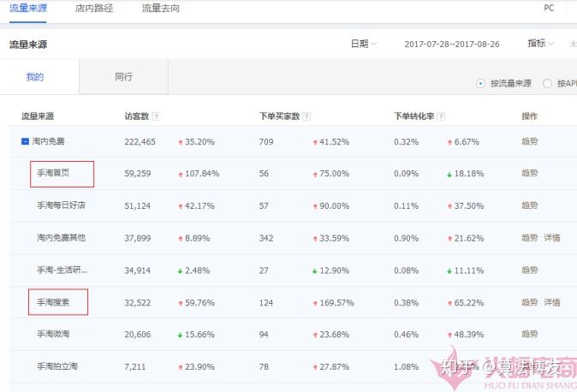Click the buyer count 124
This screenshot has height=392, width=577.
coord(266,302)
